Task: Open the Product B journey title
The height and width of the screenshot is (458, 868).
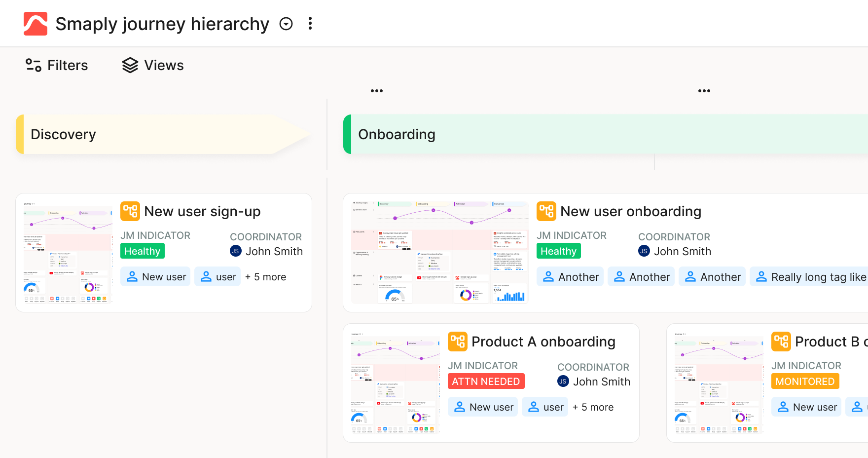Action: click(x=831, y=342)
